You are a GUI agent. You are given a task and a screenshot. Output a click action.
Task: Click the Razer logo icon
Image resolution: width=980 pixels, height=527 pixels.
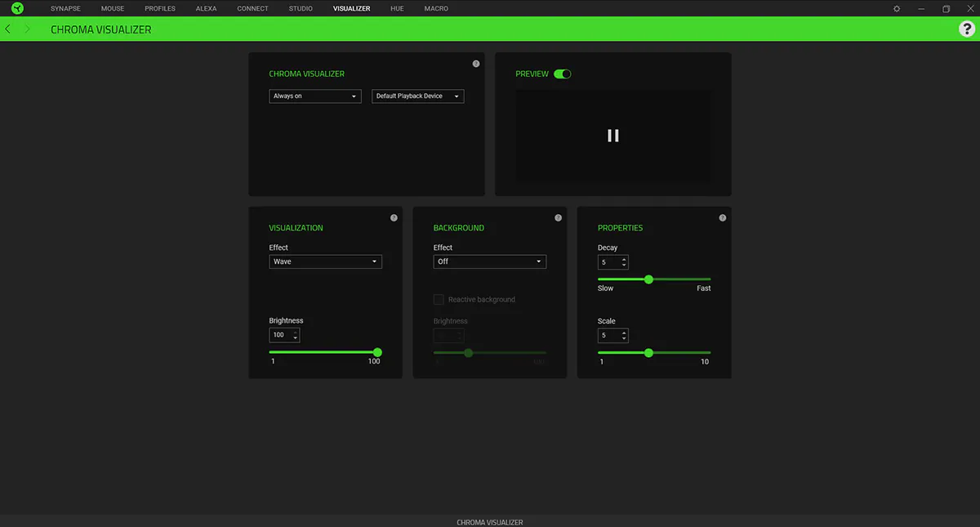[17, 8]
